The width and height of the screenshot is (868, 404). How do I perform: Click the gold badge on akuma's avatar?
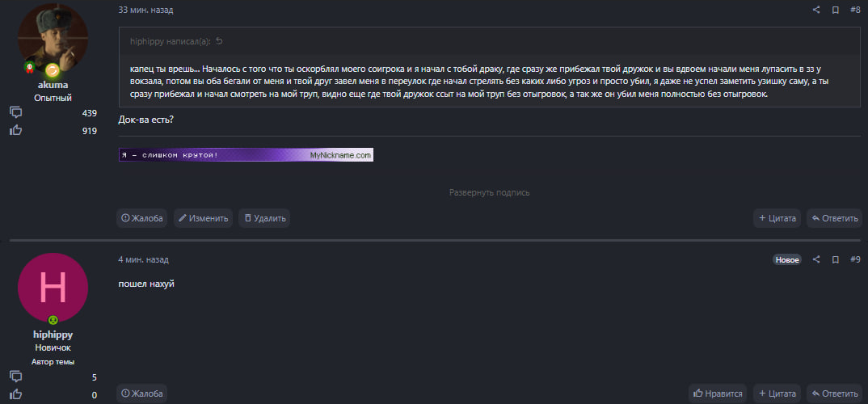click(x=53, y=69)
